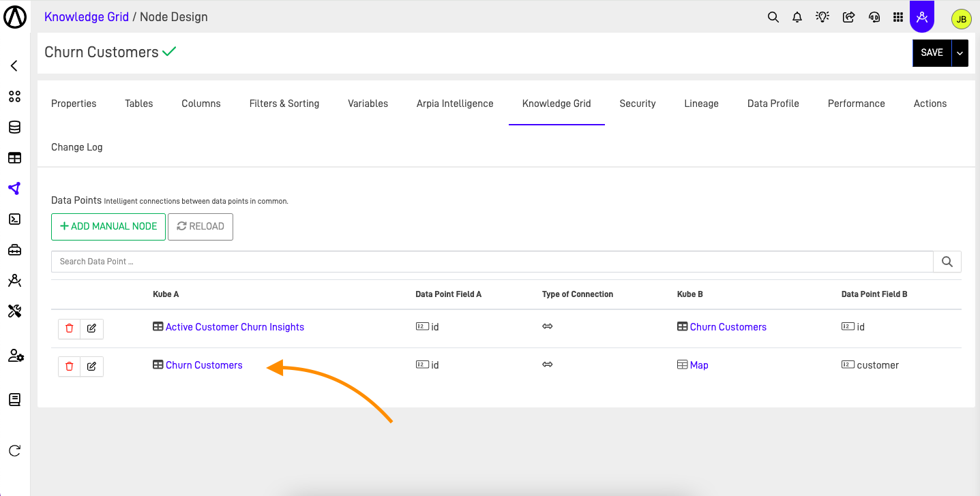Screen dimensions: 980x496
Task: Click the Add Manual Node button
Action: click(x=108, y=227)
